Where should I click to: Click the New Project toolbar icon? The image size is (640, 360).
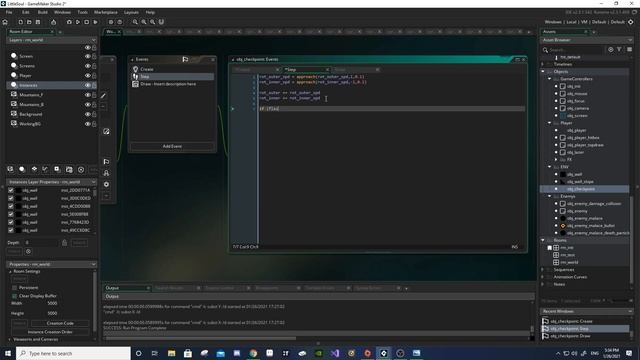click(20, 22)
